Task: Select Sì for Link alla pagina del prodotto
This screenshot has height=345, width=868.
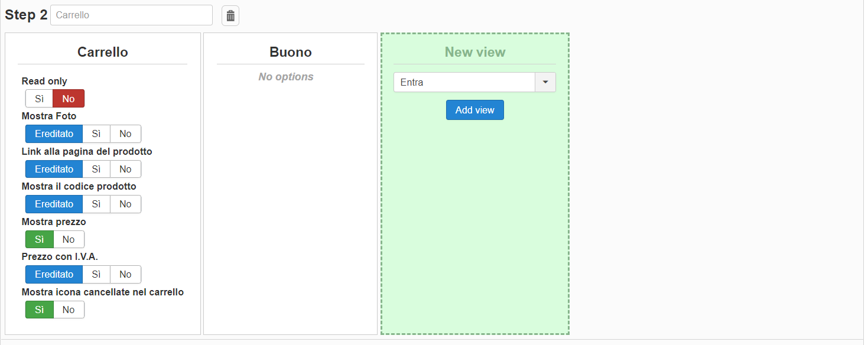Action: pyautogui.click(x=96, y=169)
